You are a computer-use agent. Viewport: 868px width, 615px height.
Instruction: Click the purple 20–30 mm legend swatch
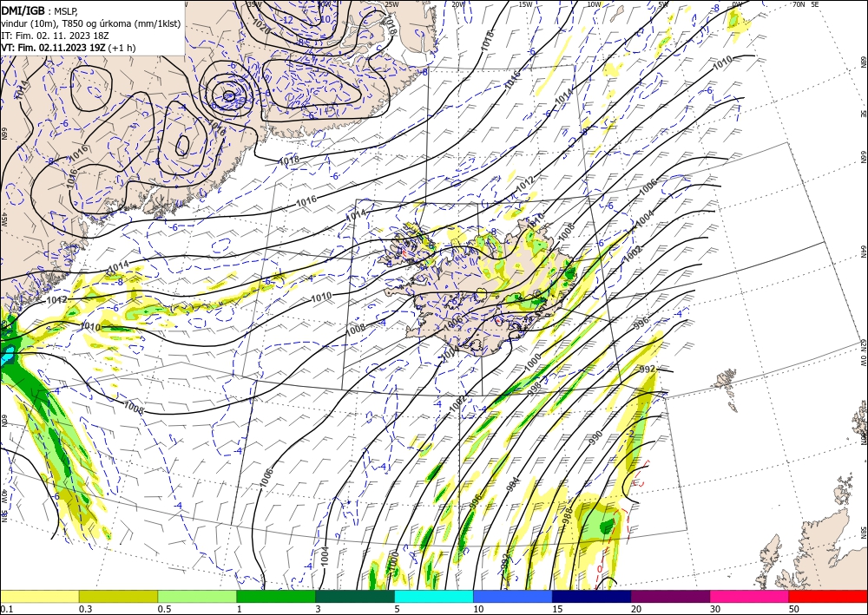670,596
